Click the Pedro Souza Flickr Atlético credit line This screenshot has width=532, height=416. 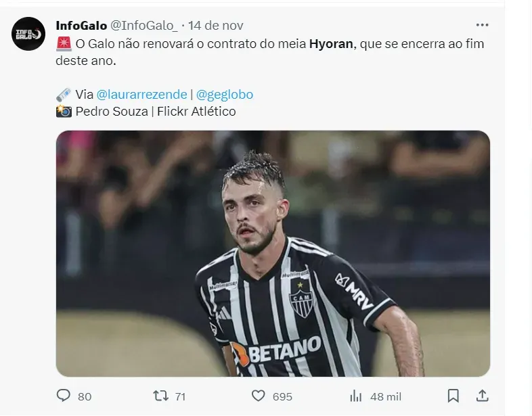point(156,112)
